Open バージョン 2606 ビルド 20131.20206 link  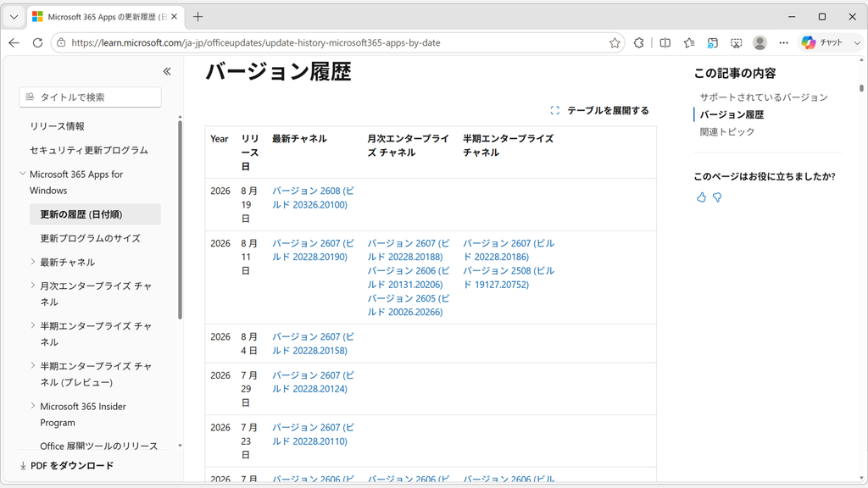[409, 278]
